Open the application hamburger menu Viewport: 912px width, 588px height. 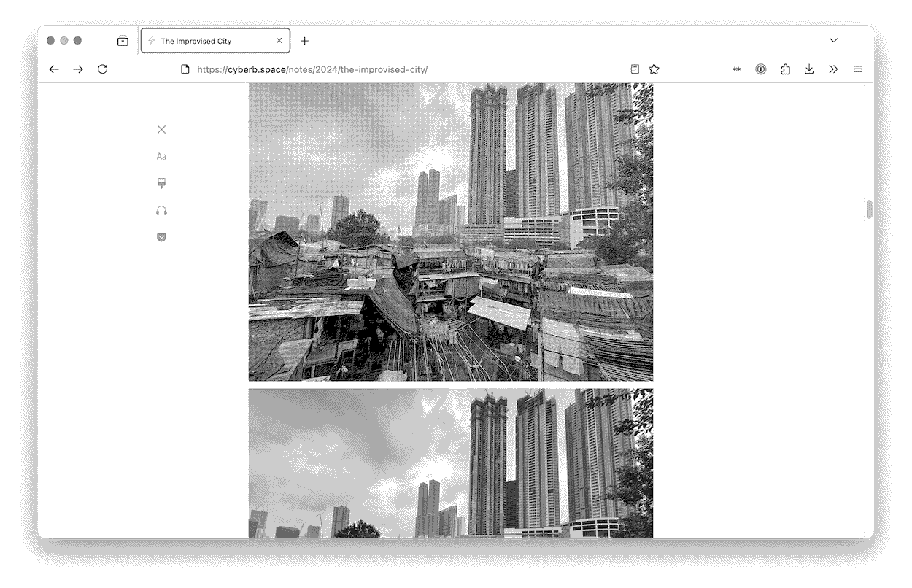click(858, 69)
